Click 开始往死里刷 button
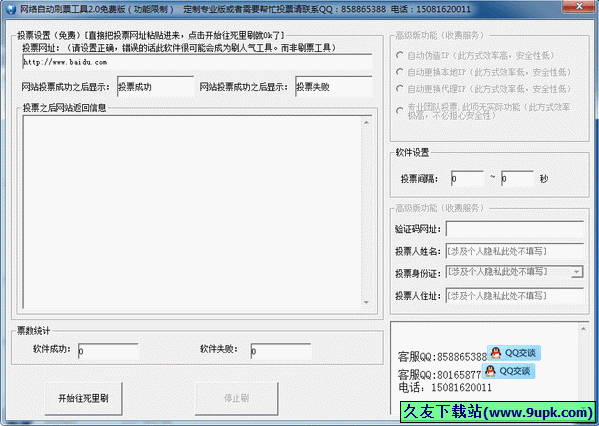The image size is (599, 426). (83, 398)
